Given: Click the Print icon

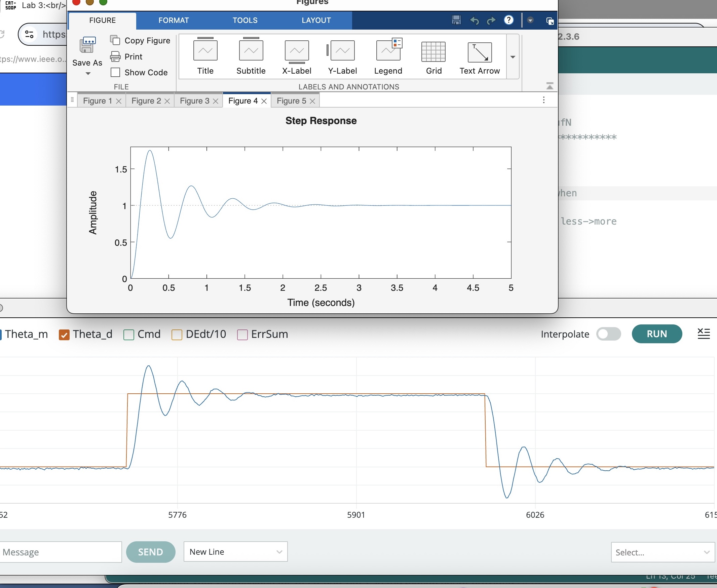Looking at the screenshot, I should [x=116, y=56].
